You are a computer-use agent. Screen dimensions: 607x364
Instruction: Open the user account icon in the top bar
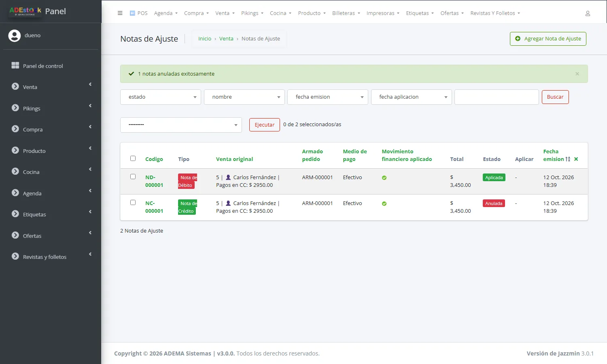click(x=588, y=13)
